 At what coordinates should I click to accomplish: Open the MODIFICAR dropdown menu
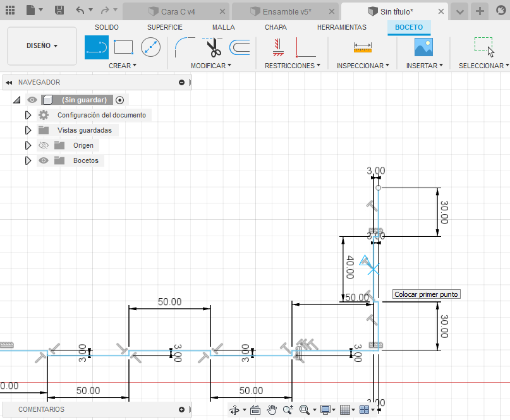[x=211, y=66]
